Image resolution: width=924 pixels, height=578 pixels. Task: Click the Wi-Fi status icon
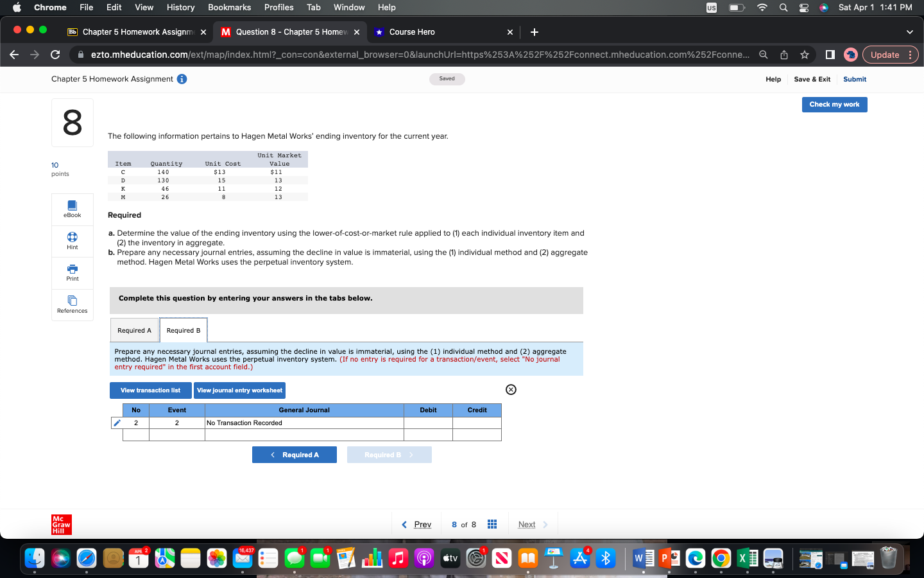click(x=762, y=8)
